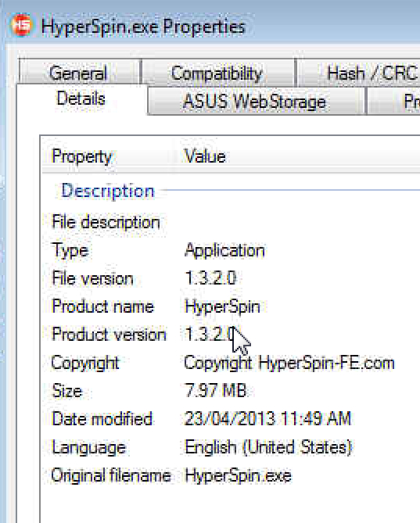
Task: Click the Product version value 1.3.2.0
Action: tap(210, 335)
